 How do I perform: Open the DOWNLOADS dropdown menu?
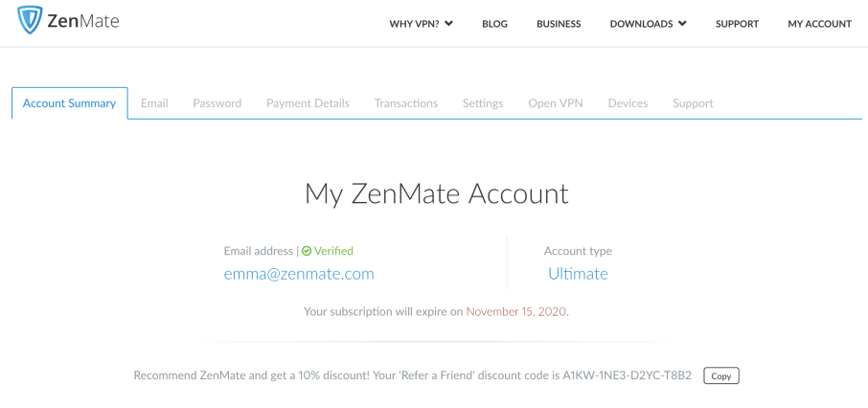coord(648,24)
